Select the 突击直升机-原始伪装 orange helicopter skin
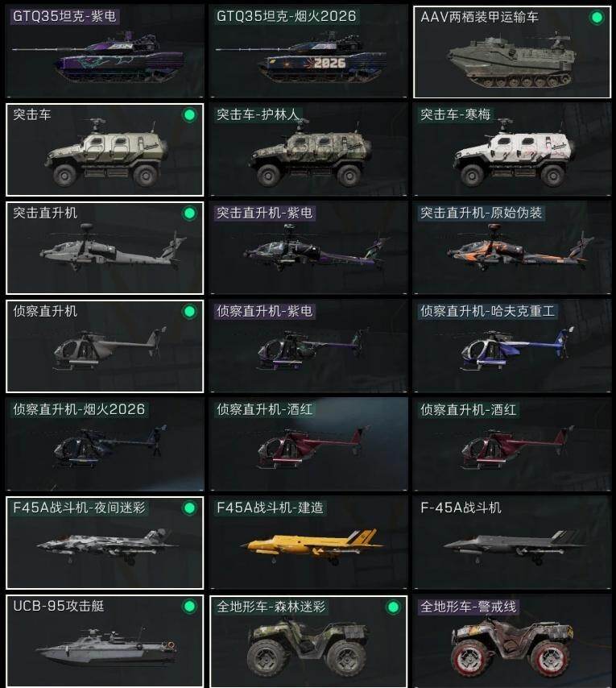This screenshot has height=688, width=616. 512,248
